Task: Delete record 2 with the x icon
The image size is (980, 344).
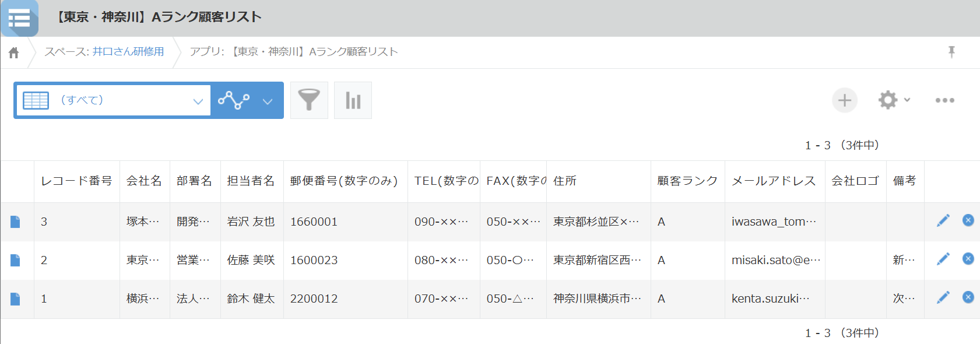Action: click(968, 258)
